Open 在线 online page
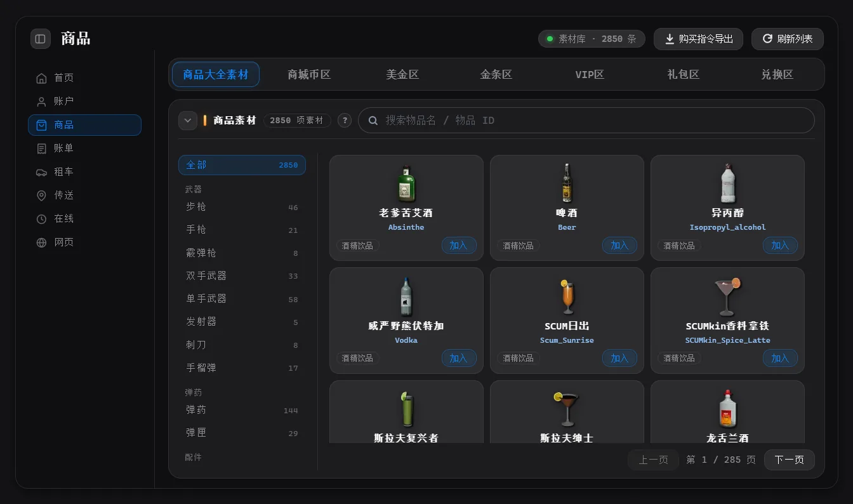 [x=84, y=219]
